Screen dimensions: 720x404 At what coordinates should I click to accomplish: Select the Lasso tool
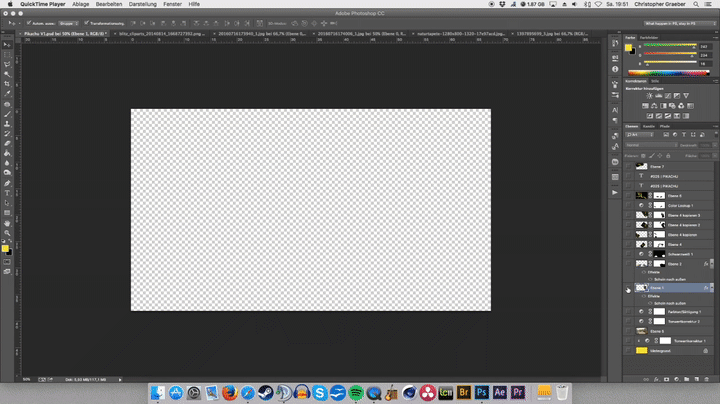point(7,65)
